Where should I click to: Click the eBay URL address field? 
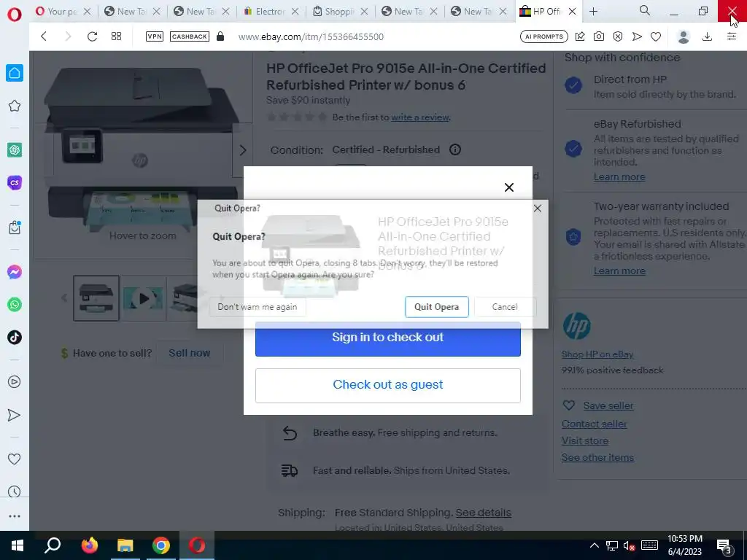[311, 36]
